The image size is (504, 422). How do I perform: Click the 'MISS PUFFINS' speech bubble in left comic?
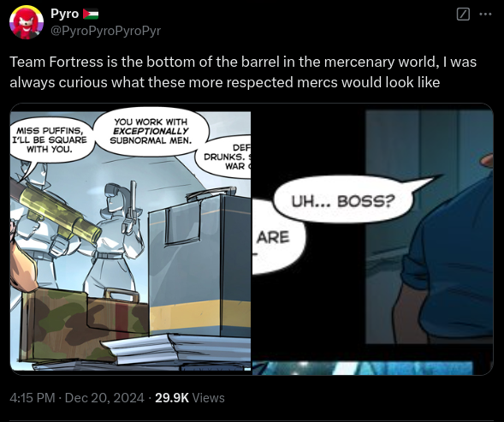tap(50, 140)
